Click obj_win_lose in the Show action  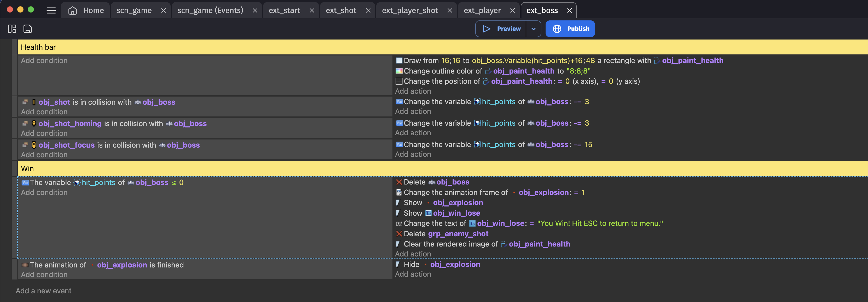point(456,213)
